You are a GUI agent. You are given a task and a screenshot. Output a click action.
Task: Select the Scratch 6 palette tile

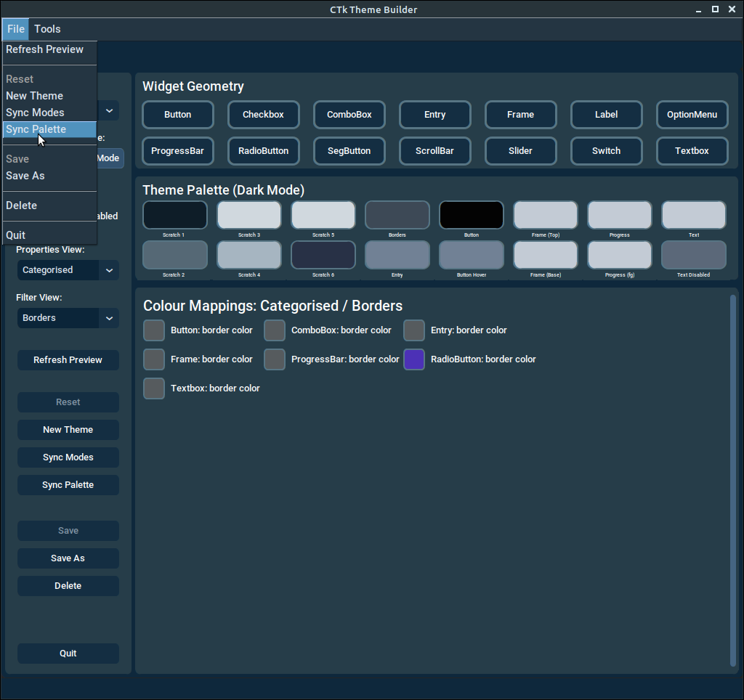pos(323,255)
